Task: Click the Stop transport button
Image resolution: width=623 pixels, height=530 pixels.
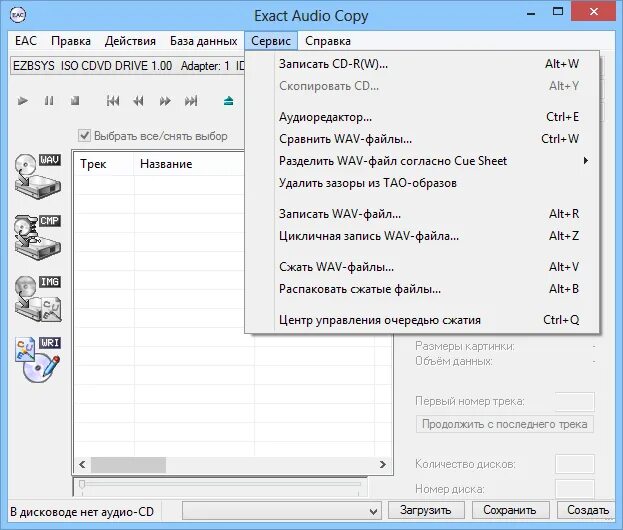Action: 75,101
